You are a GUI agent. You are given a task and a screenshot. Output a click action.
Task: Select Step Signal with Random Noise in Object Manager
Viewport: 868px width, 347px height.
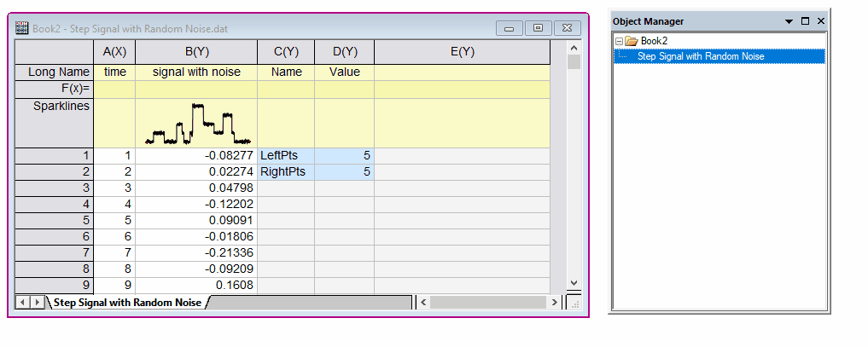(x=701, y=56)
